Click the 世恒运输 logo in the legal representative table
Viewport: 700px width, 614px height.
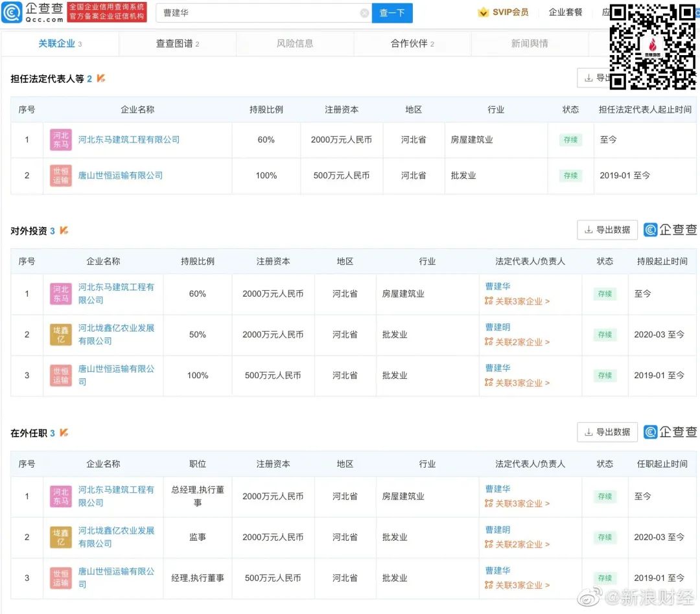61,176
